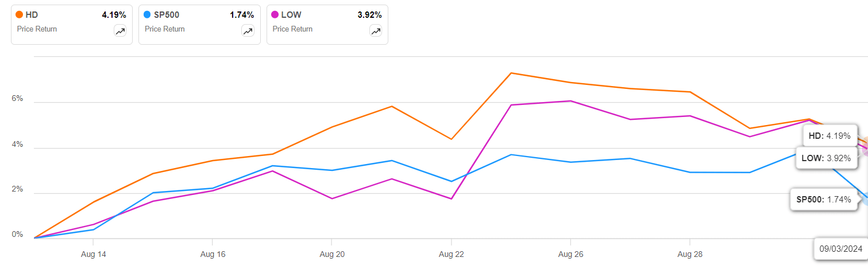Click the orange HD legend dot

[x=20, y=15]
